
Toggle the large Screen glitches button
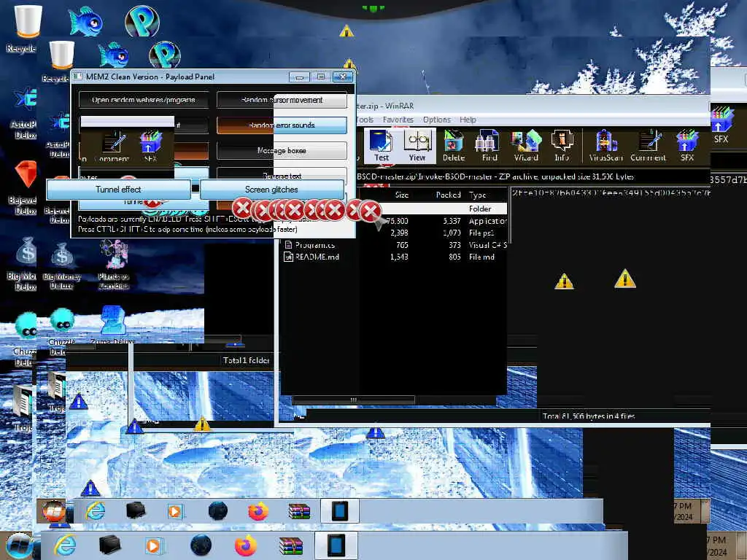[x=271, y=190]
